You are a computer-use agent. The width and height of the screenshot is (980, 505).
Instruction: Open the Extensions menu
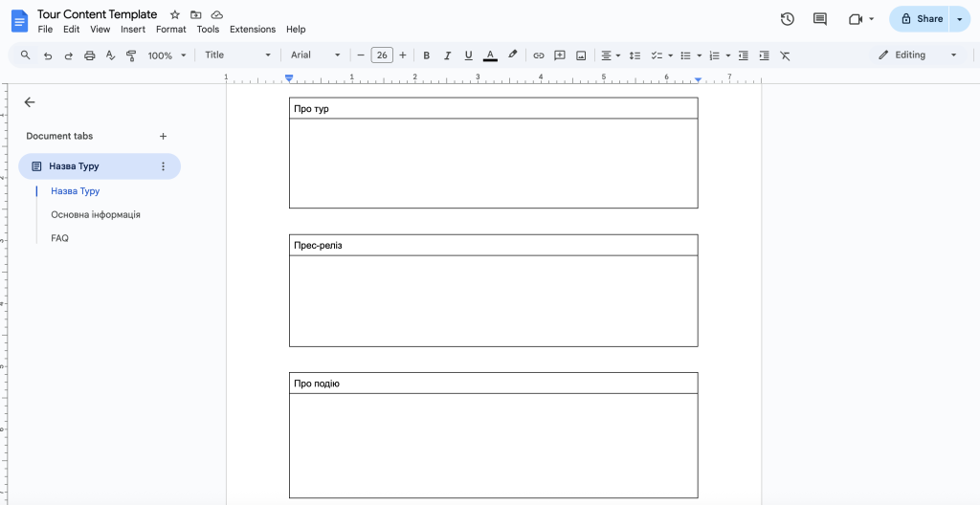pos(253,30)
